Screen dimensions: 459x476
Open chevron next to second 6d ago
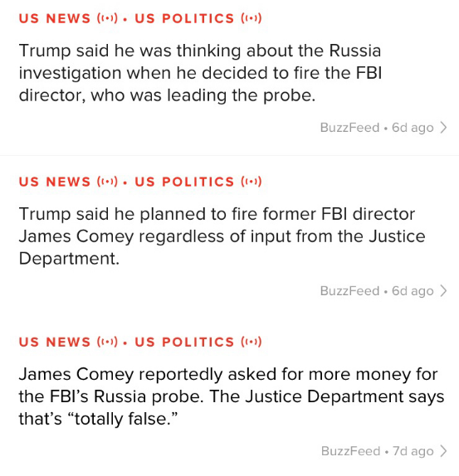[443, 291]
